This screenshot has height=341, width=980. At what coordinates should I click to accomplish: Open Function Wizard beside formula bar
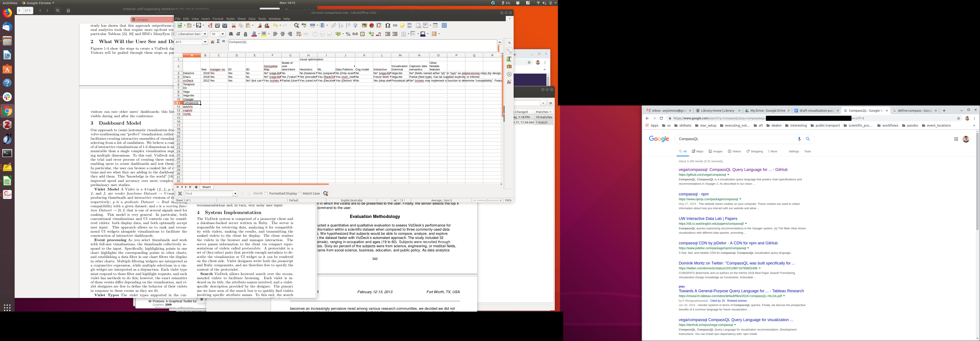(x=213, y=42)
